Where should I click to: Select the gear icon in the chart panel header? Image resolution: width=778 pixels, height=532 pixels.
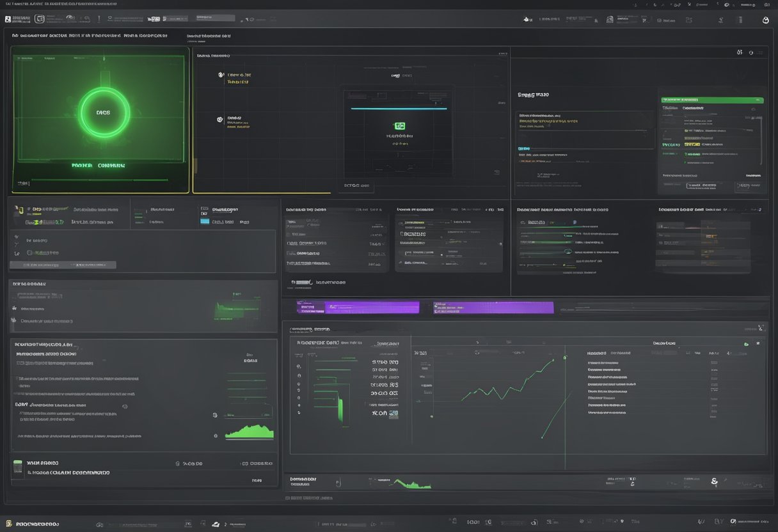[x=750, y=52]
